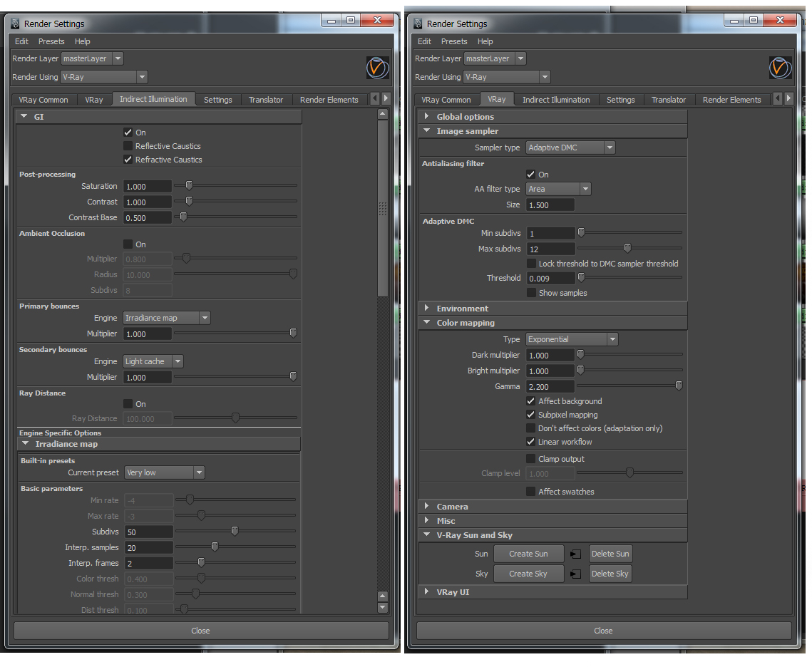Check Lock threshold to DMC sampler threshold

[x=531, y=264]
